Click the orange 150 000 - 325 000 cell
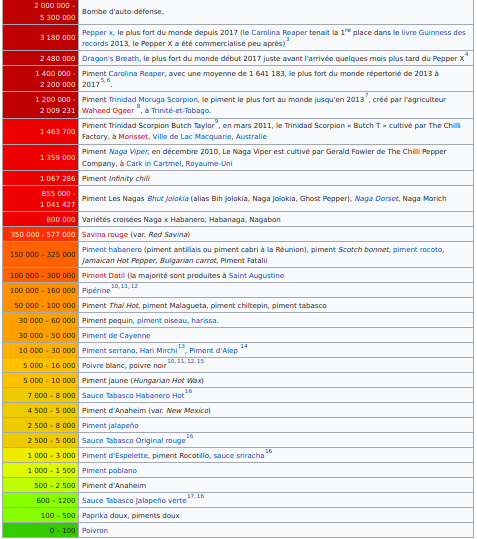This screenshot has height=539, width=477. [x=41, y=255]
